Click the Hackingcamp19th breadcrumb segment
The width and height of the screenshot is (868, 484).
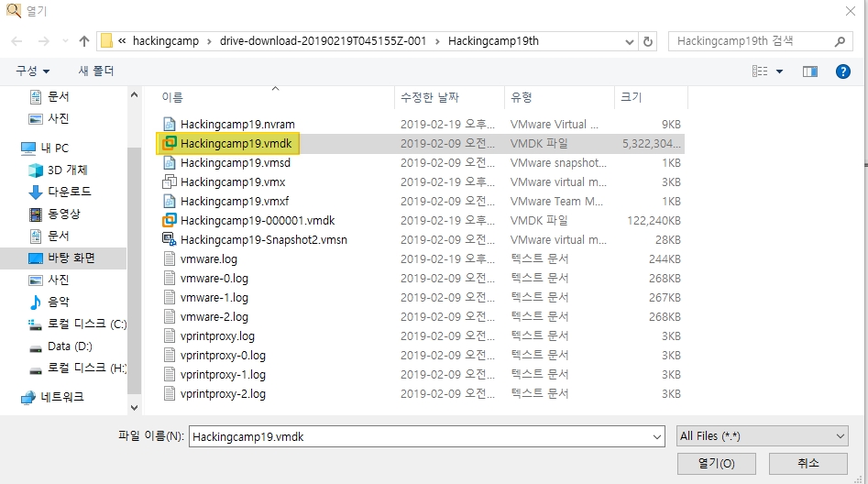493,41
